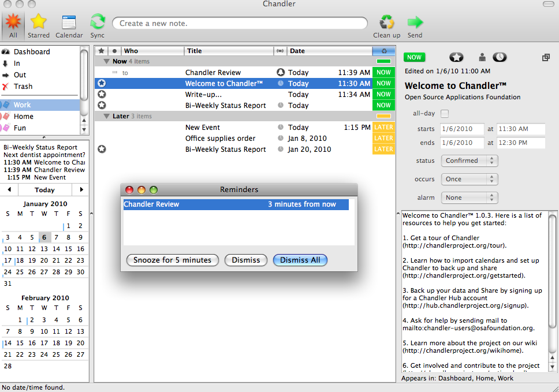This screenshot has width=559, height=392.
Task: Open the alarm None dropdown
Action: coord(469,198)
